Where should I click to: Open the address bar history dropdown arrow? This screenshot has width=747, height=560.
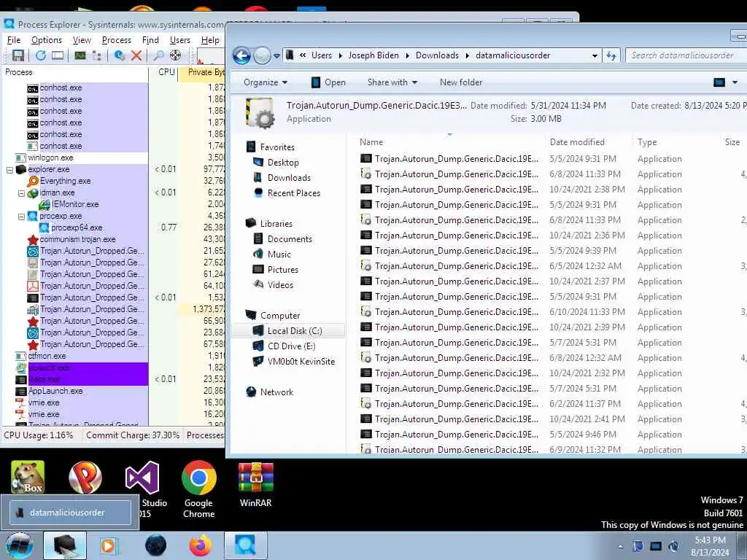(595, 55)
